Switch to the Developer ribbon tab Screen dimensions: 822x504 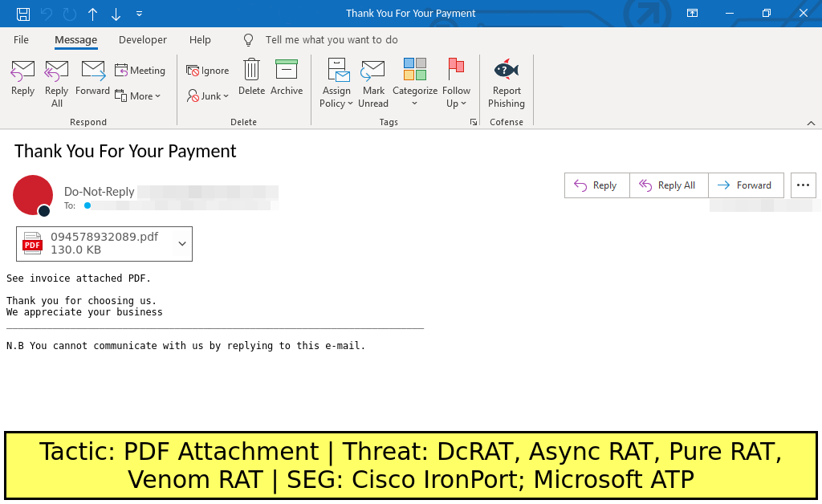143,40
